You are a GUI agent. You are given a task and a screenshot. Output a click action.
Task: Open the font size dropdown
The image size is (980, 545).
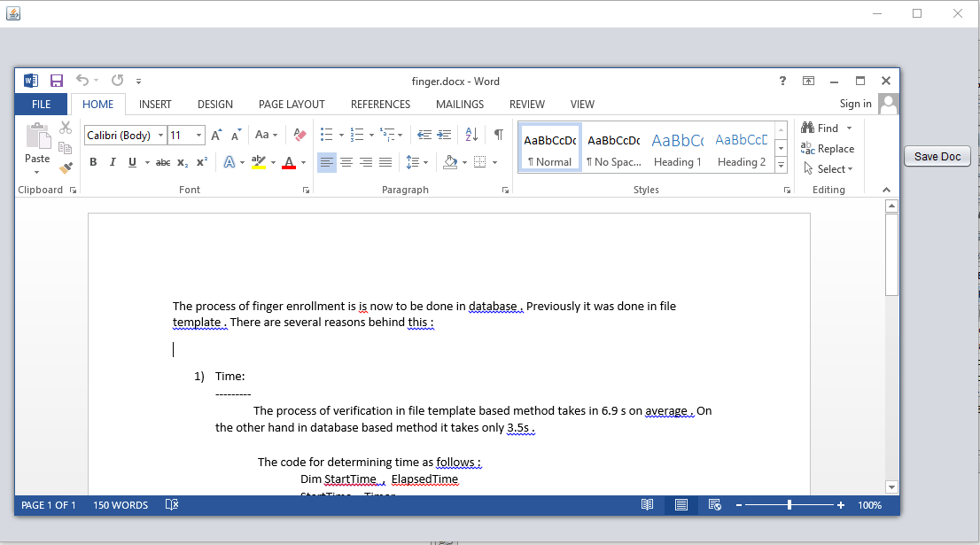[199, 135]
